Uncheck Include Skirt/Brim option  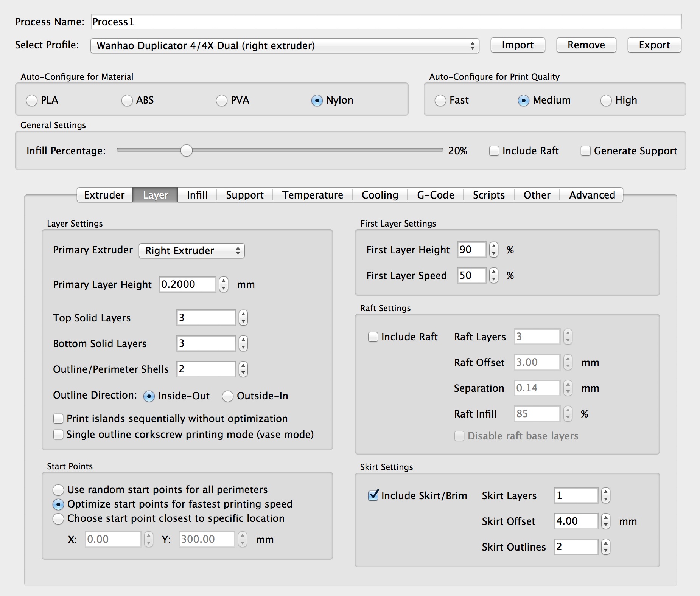pyautogui.click(x=373, y=495)
